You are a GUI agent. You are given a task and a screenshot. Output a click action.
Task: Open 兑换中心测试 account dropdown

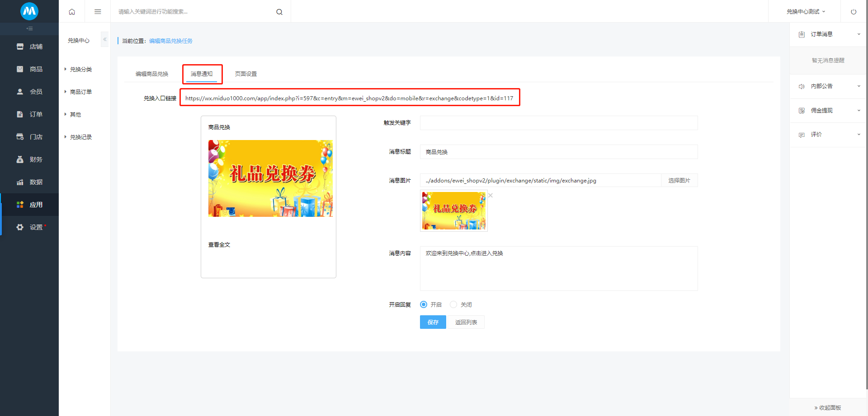806,12
